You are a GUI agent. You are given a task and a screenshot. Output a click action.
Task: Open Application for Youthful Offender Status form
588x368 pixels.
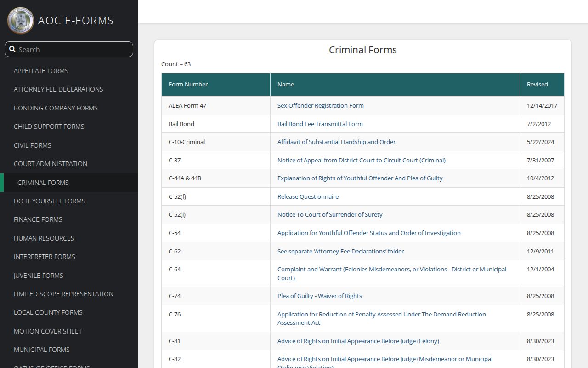coord(369,233)
